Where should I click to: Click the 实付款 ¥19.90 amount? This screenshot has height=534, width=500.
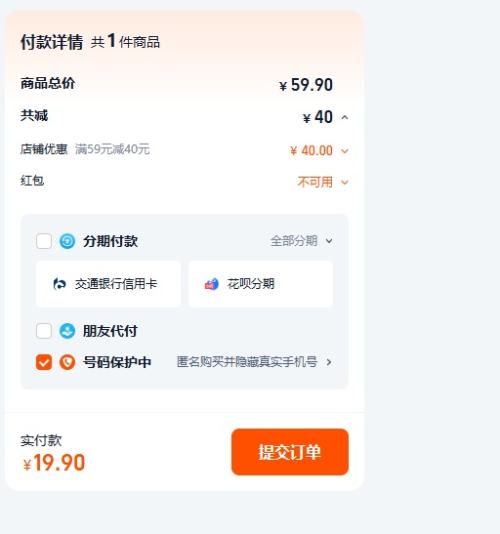[54, 463]
